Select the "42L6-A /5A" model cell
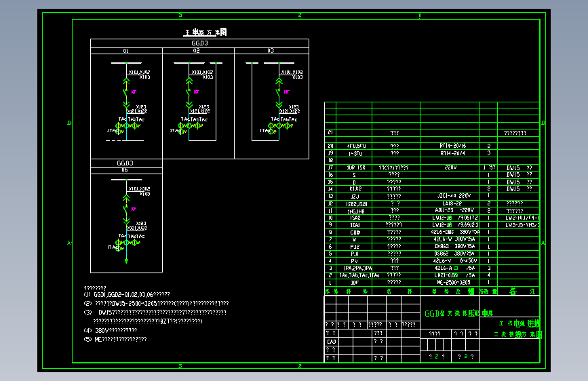 point(454,268)
